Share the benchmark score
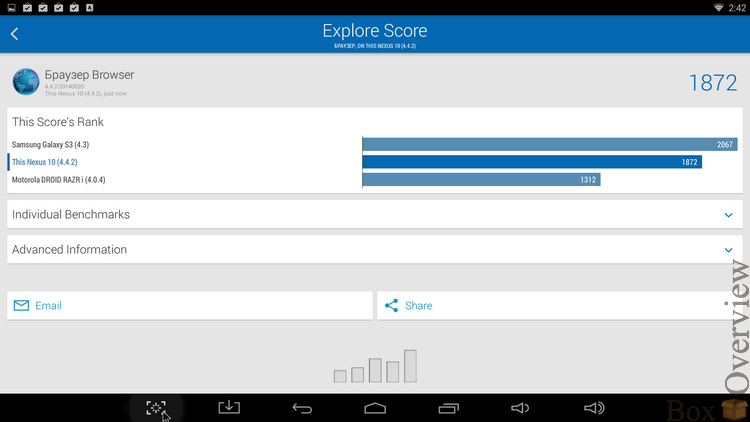Image resolution: width=750 pixels, height=422 pixels. (560, 305)
